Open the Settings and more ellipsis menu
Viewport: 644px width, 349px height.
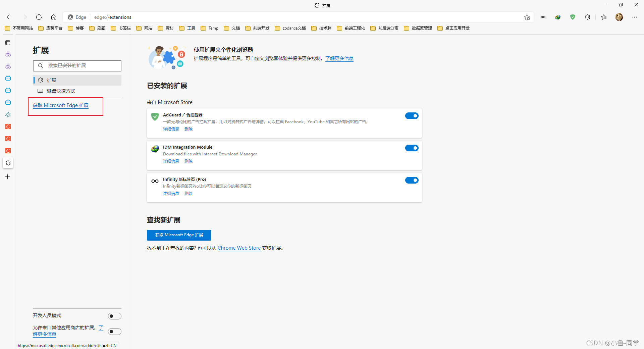tap(635, 17)
